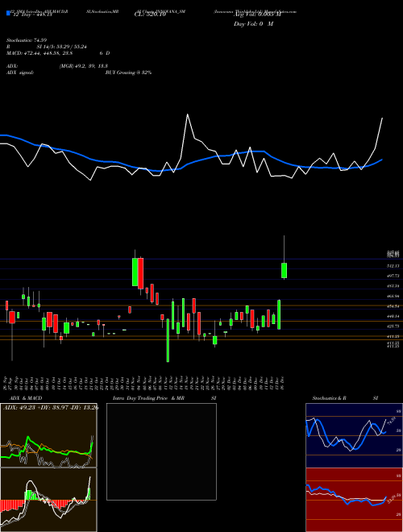The image size is (403, 532).
Task: Click the '(MGR) 49.2, 39, 13.3' ADX values
Action: click(x=84, y=66)
